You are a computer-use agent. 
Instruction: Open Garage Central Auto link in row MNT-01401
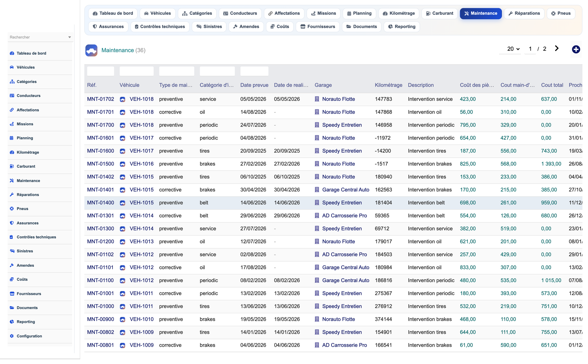pos(346,190)
